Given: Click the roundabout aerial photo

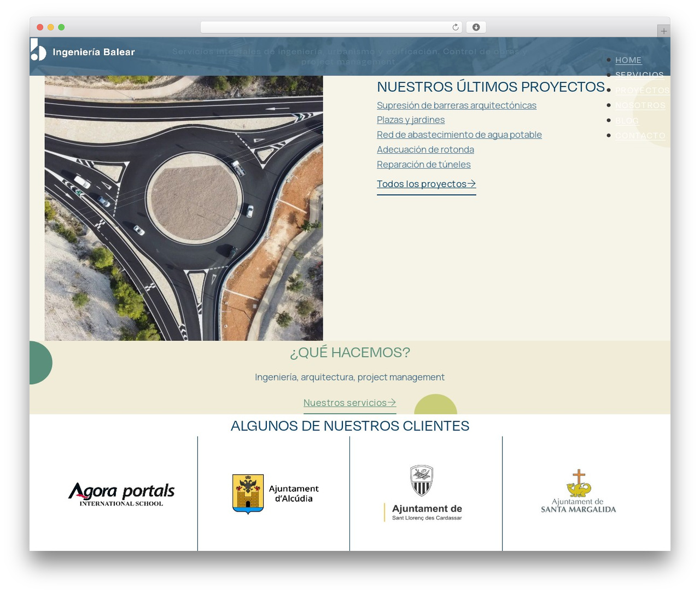Looking at the screenshot, I should pyautogui.click(x=184, y=208).
